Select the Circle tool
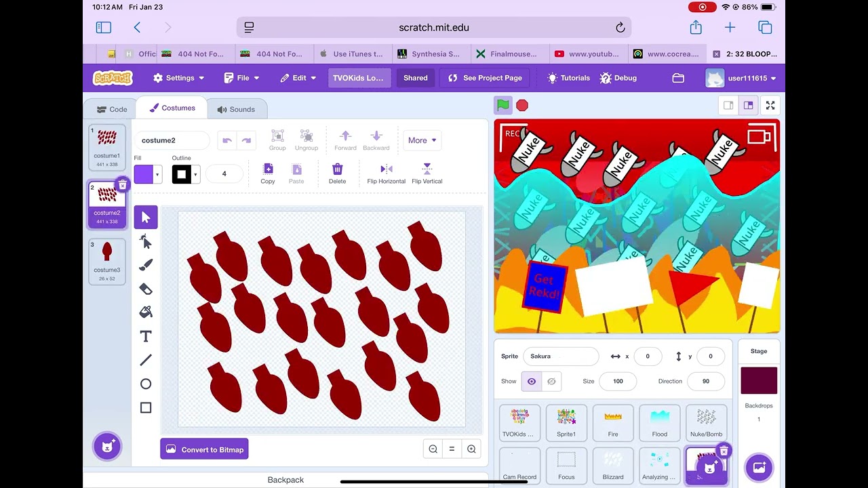Image resolution: width=868 pixels, height=488 pixels. 146,384
